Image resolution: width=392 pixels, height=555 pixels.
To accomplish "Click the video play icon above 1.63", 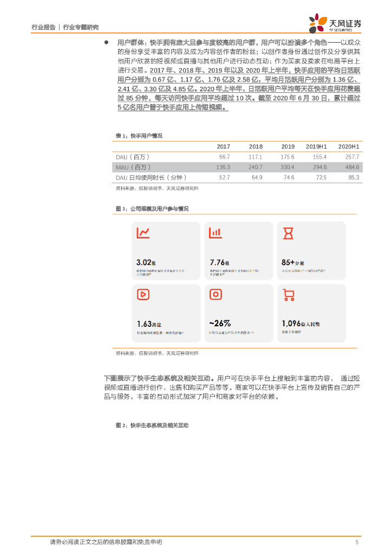I will [x=143, y=294].
